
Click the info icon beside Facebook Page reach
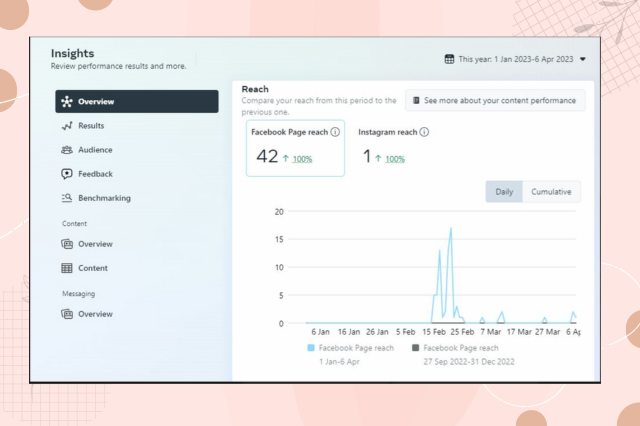[x=335, y=132]
